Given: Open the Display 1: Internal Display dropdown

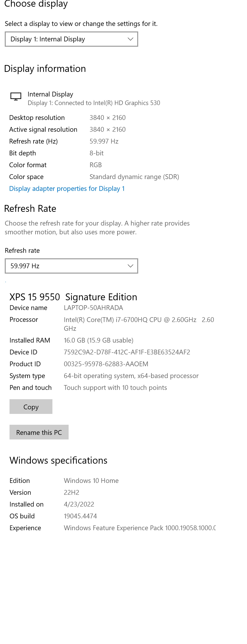Looking at the screenshot, I should (x=71, y=39).
